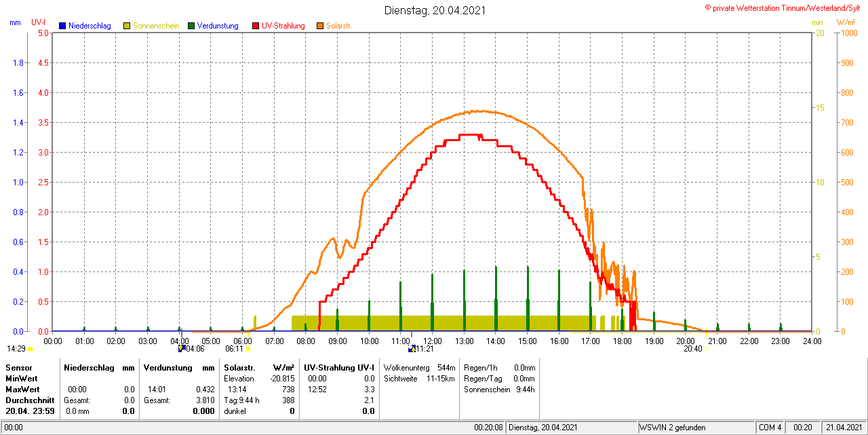Click the COM 4 status bar field
The image size is (868, 435).
tap(771, 428)
